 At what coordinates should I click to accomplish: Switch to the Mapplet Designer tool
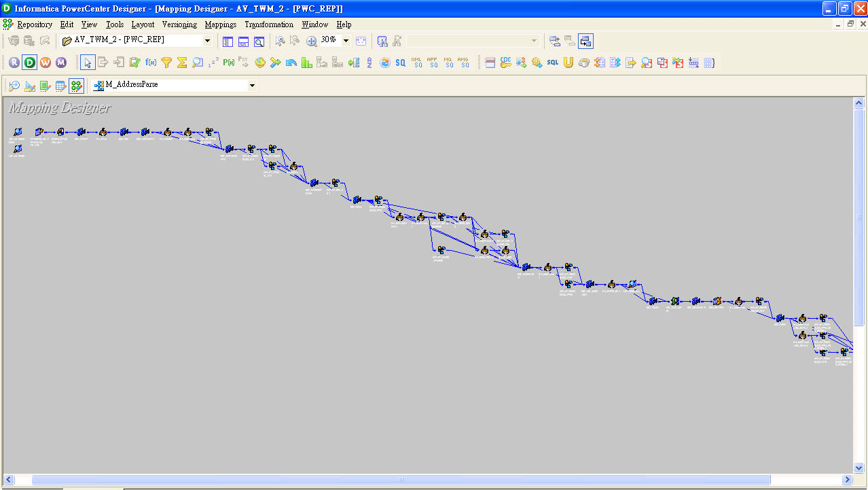tap(61, 86)
